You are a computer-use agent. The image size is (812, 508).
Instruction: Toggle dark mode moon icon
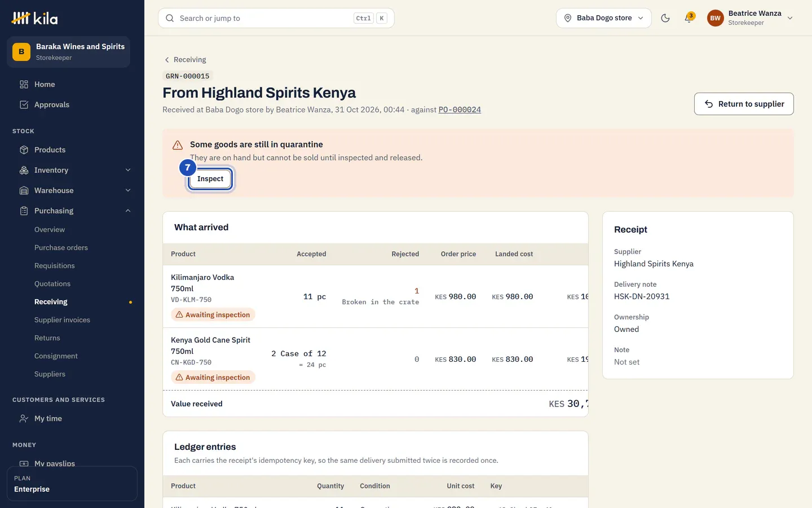(665, 18)
